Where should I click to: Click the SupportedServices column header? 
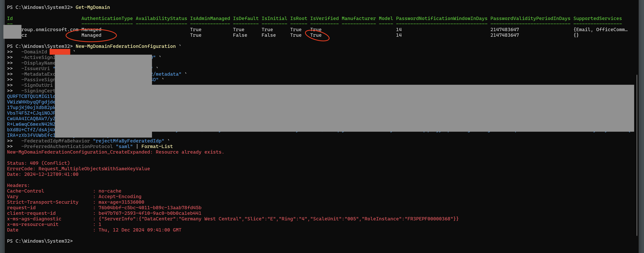point(597,19)
